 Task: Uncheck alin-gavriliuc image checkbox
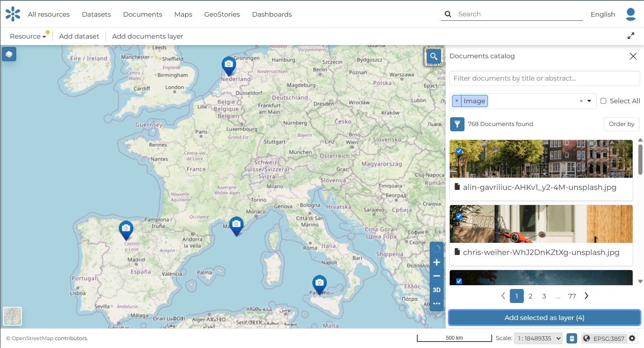[459, 151]
